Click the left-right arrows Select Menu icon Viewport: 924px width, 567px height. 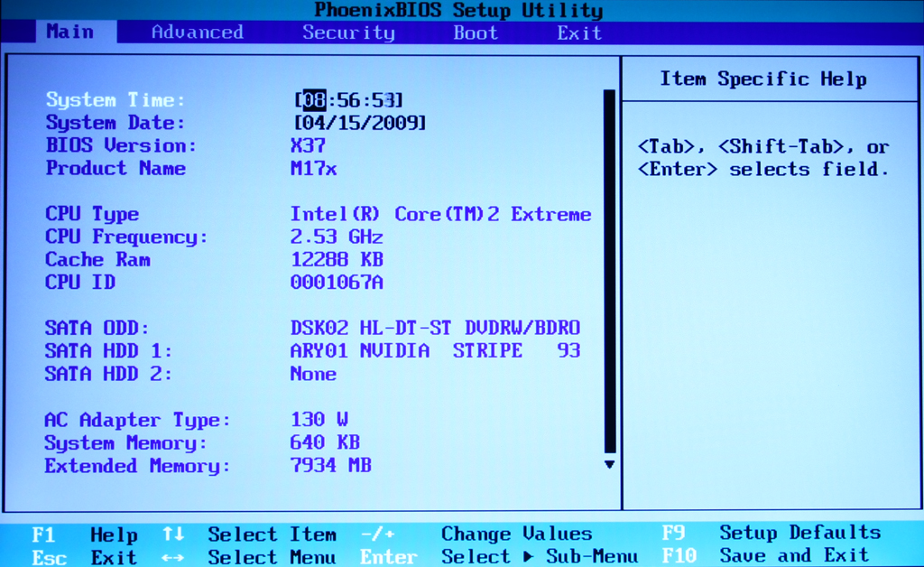[x=173, y=557]
